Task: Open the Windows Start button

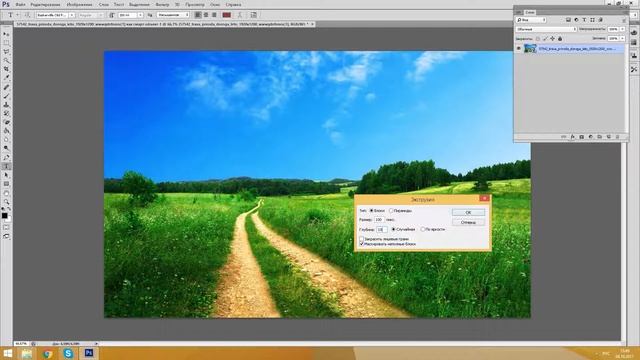Action: pos(8,353)
